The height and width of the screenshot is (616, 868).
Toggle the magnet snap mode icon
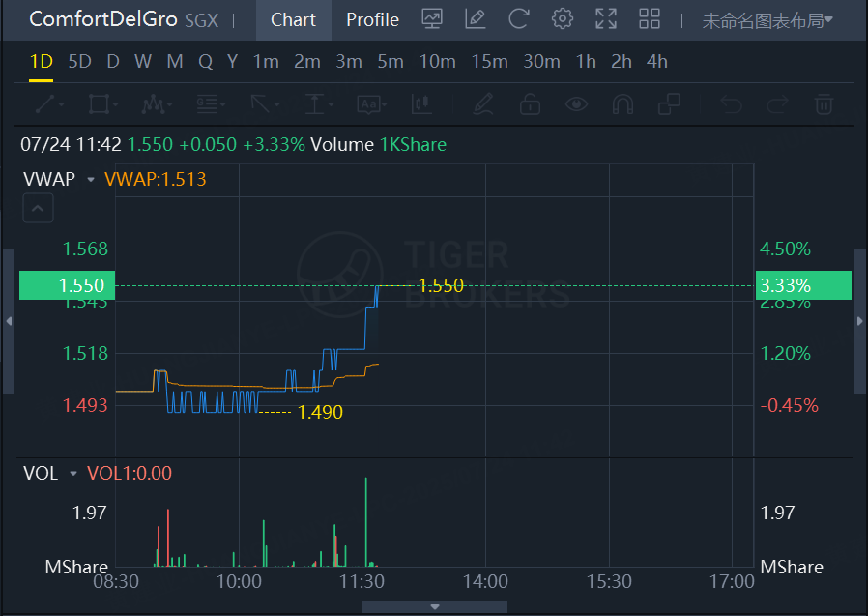coord(622,104)
